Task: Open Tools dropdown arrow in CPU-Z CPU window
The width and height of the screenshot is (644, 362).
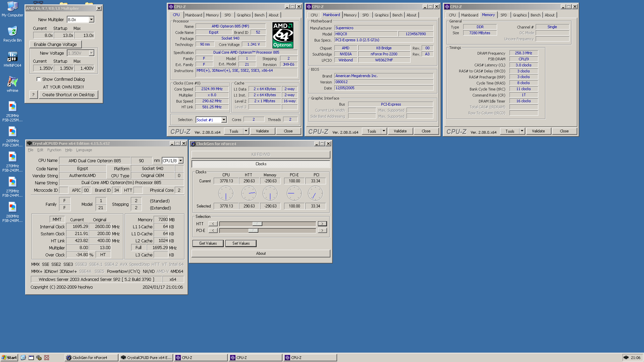Action: 246,131
